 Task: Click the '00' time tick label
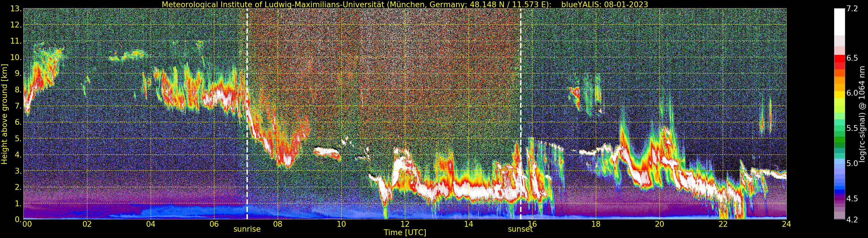pyautogui.click(x=27, y=224)
